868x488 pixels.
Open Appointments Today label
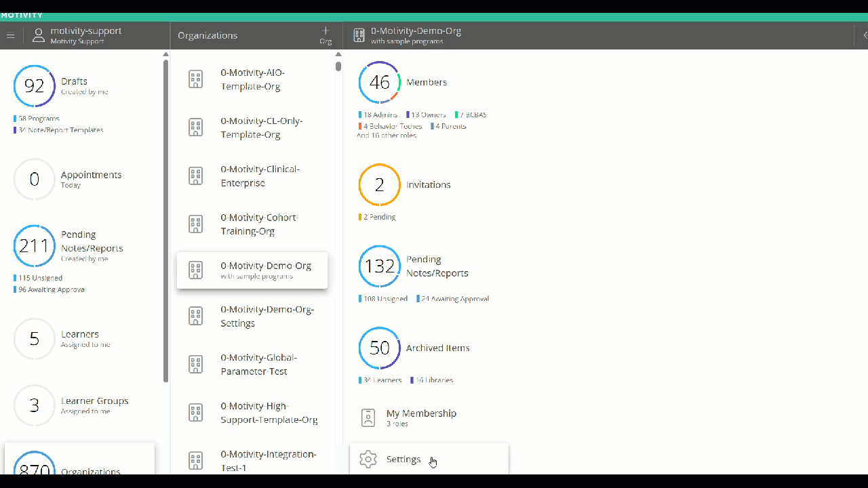pyautogui.click(x=92, y=179)
